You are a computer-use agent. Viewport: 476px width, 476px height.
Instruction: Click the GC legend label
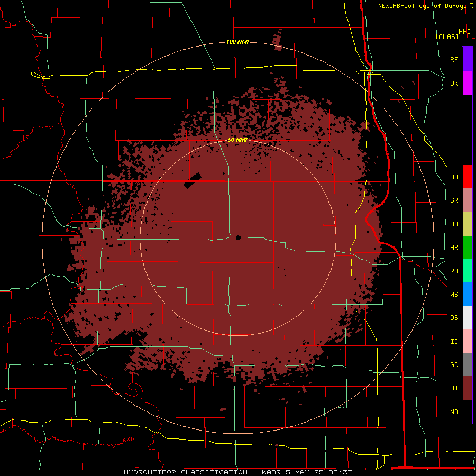tap(454, 365)
